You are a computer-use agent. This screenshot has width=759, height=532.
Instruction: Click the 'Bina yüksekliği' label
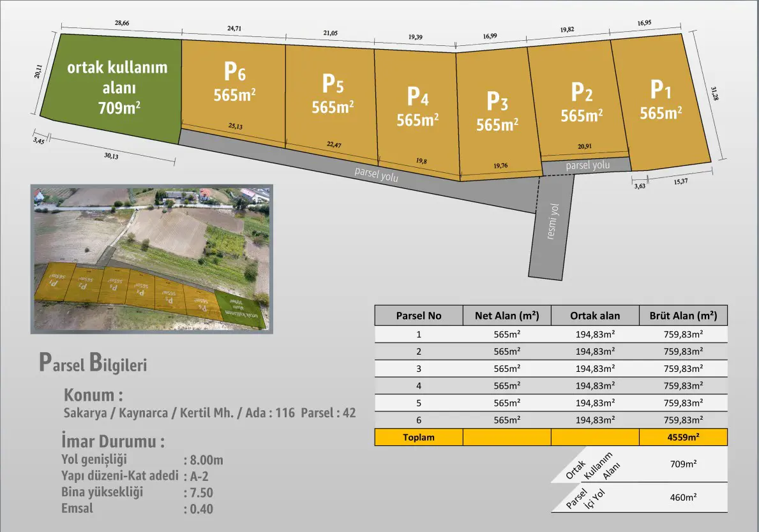pos(102,492)
